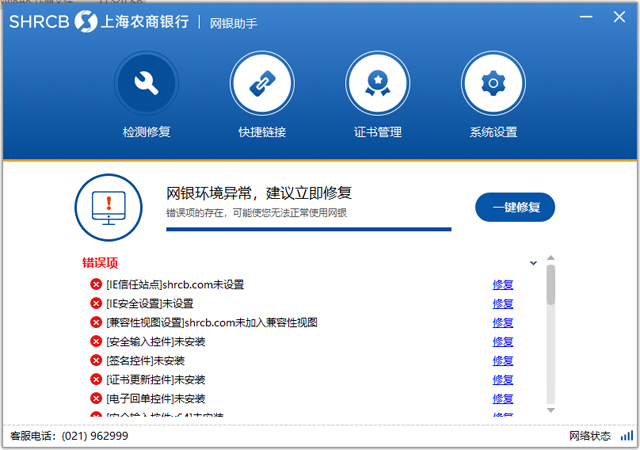Click 修复 link for 证书更新控件未安装
The height and width of the screenshot is (450, 640).
click(x=503, y=379)
